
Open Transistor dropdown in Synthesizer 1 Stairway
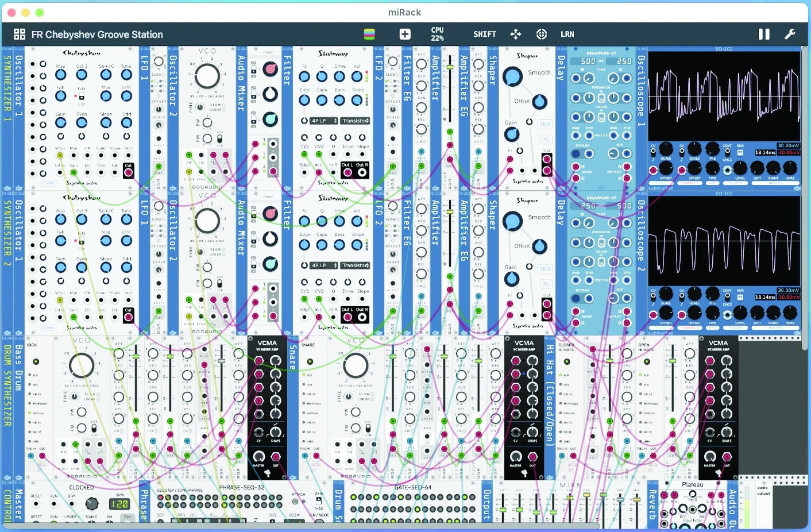point(356,121)
